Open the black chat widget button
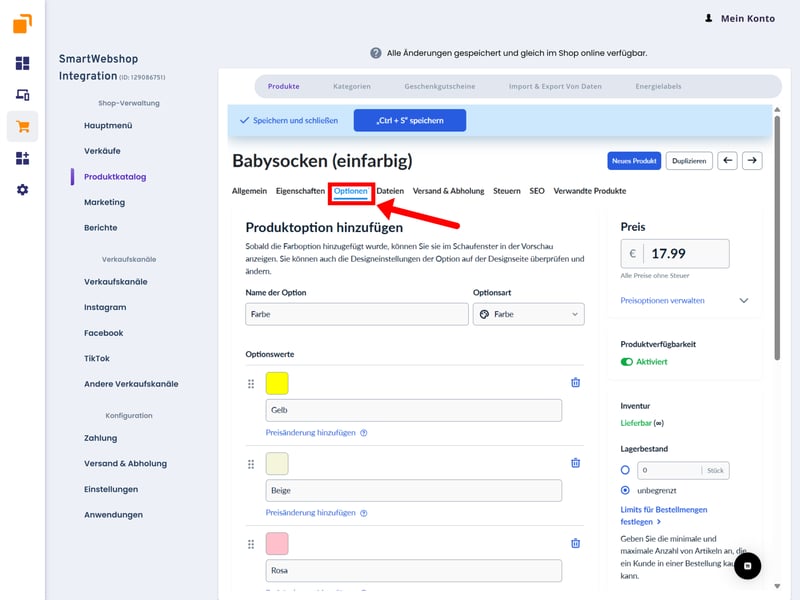 coord(747,566)
